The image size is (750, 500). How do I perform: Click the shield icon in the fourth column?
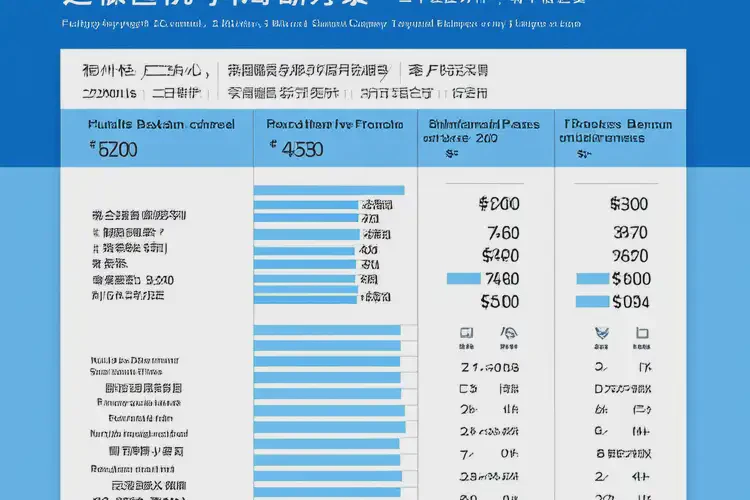pyautogui.click(x=602, y=334)
